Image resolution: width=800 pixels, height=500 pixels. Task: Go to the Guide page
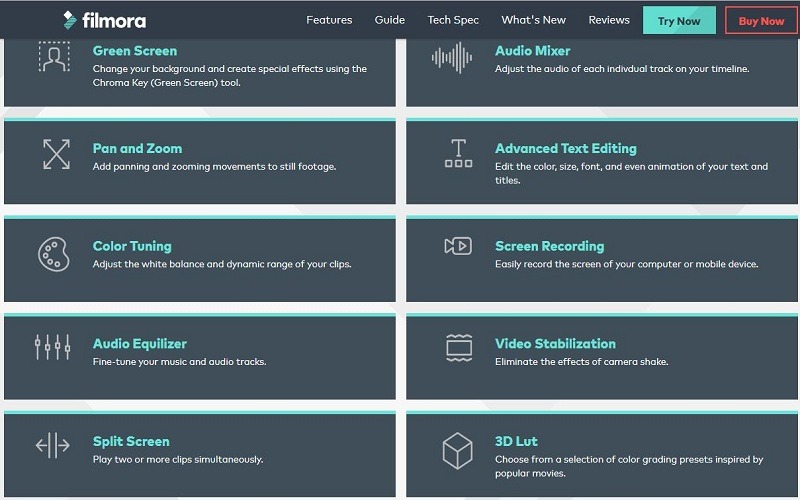point(390,20)
